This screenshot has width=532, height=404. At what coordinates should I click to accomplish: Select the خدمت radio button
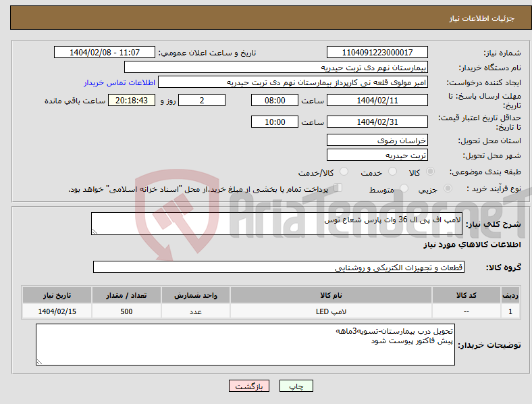[392, 172]
